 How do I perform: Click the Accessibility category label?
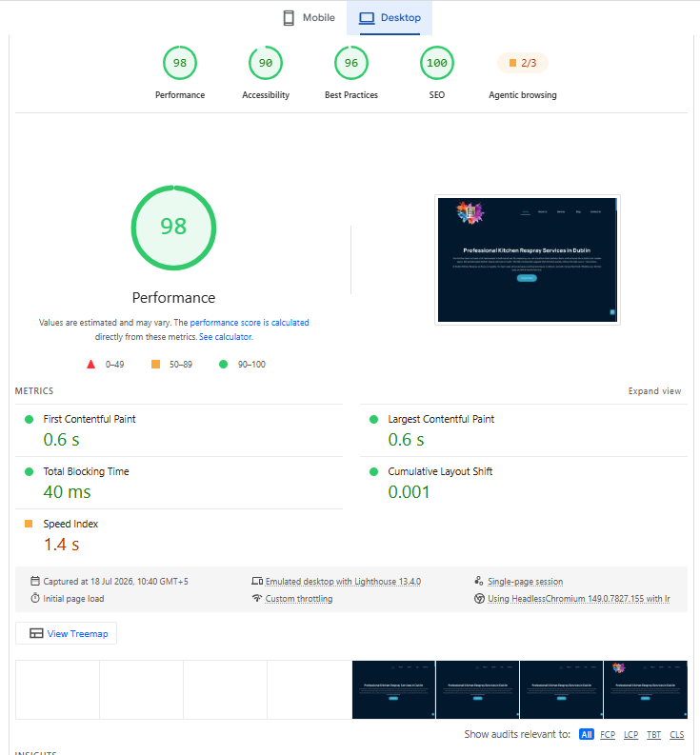(x=266, y=95)
